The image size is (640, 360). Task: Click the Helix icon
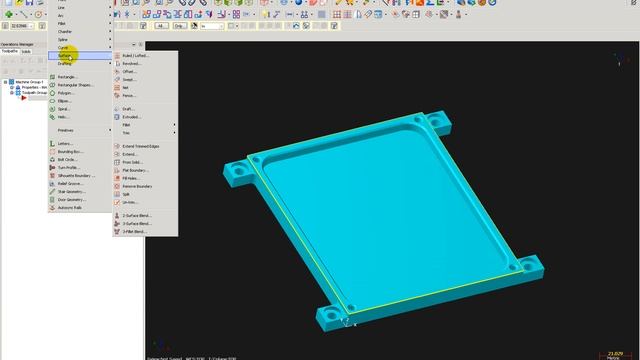(x=52, y=117)
